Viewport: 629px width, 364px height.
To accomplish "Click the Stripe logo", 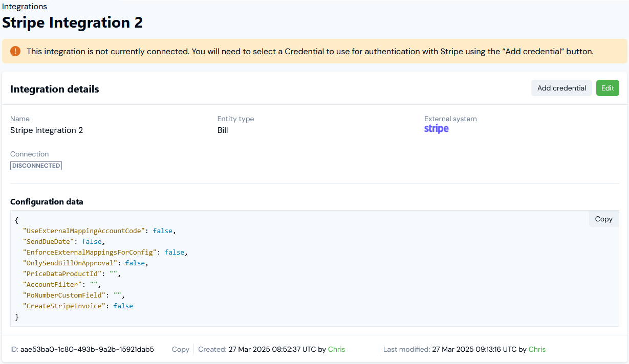I will pos(437,129).
